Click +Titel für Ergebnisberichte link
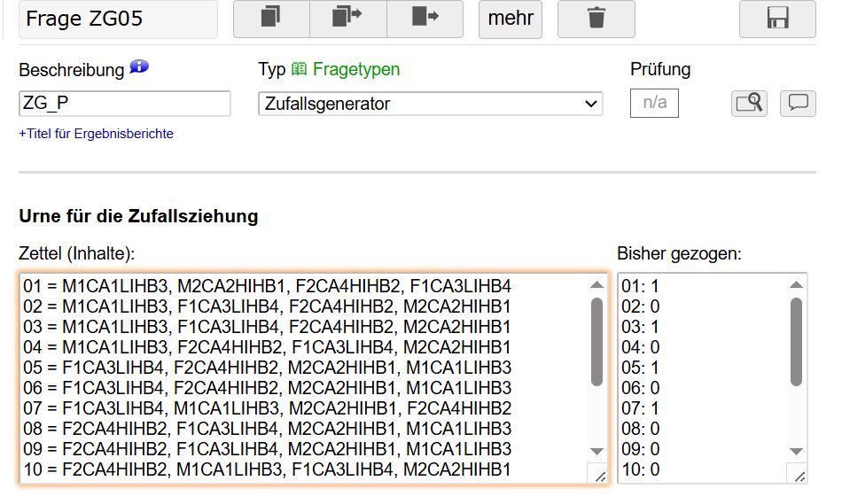The image size is (842, 504). 96,134
